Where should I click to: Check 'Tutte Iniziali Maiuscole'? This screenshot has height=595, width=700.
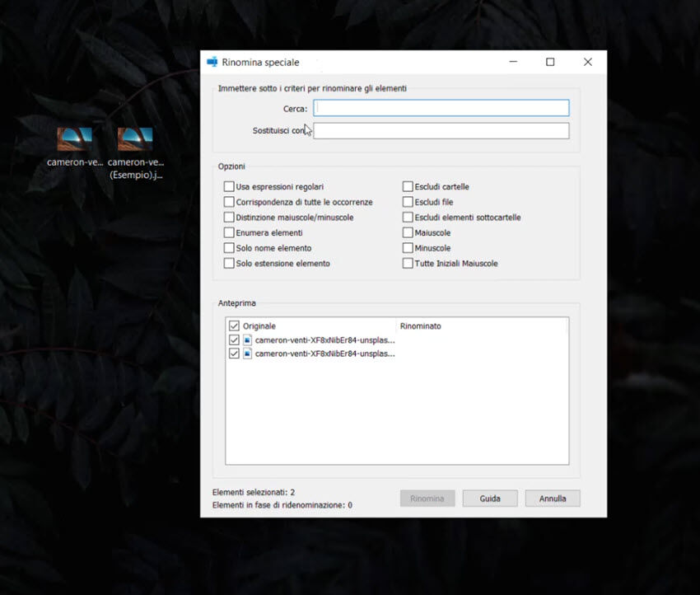click(x=408, y=263)
